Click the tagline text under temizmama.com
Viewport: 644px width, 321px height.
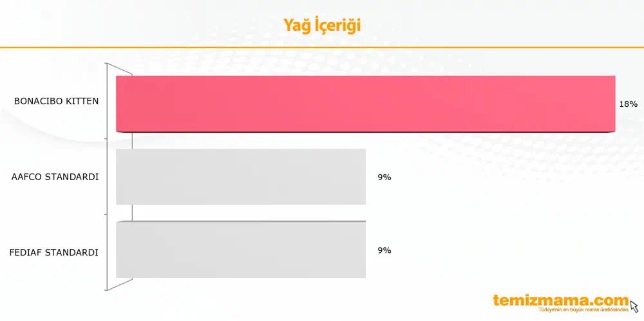(584, 309)
